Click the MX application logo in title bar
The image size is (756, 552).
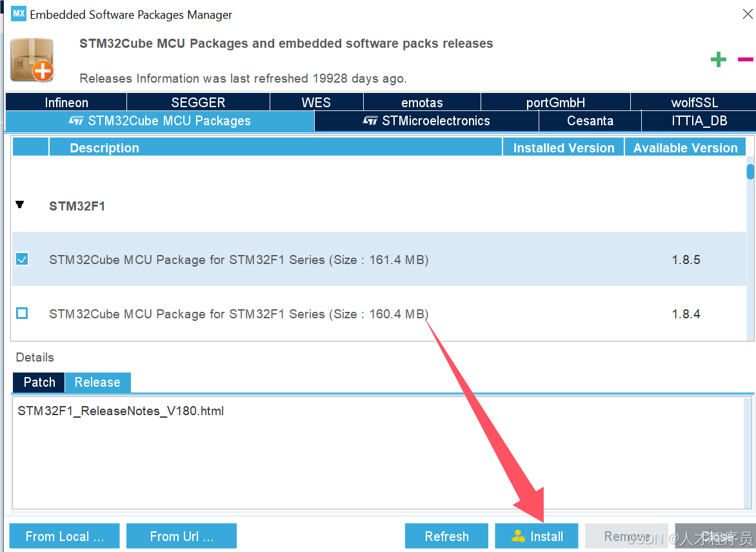point(18,14)
